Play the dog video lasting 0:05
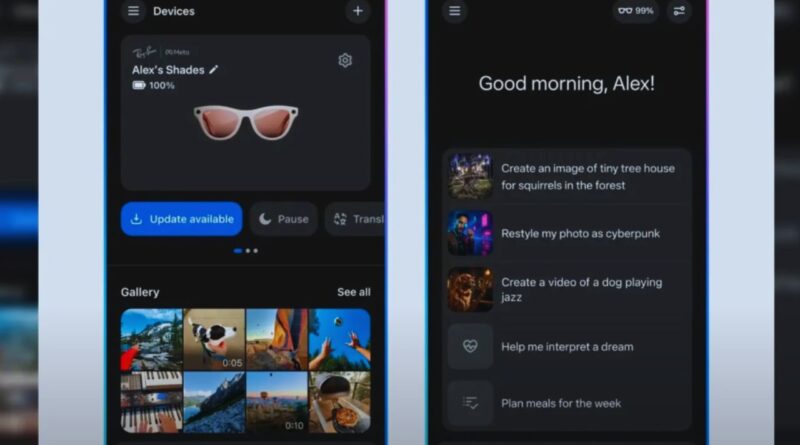Viewport: 800px width, 445px height. tap(214, 339)
